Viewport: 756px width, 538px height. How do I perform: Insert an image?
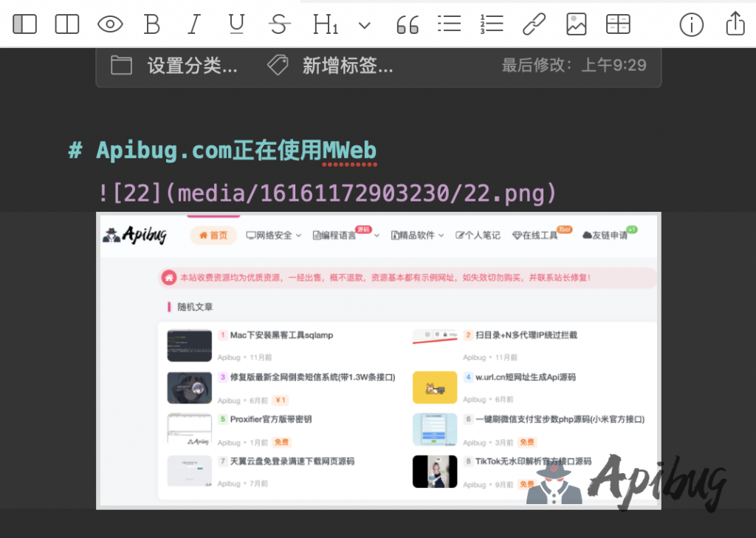point(576,24)
